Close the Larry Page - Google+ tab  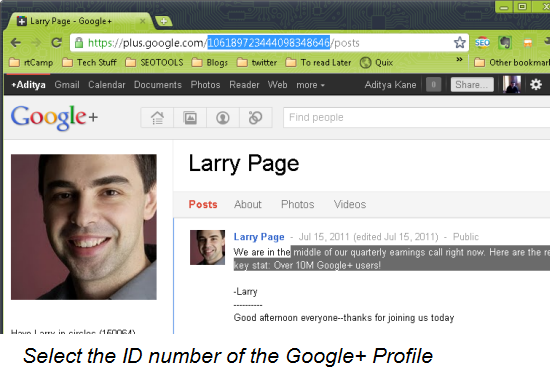point(142,21)
